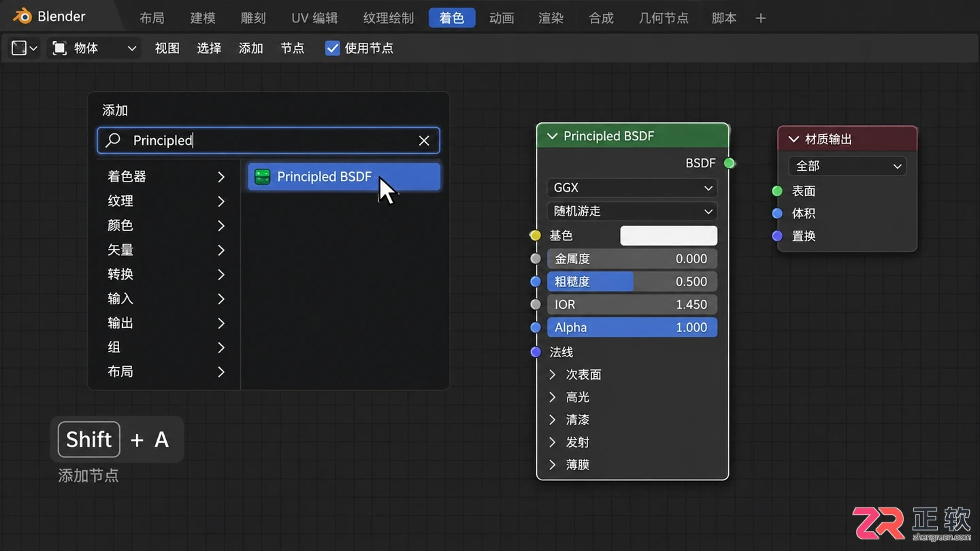Click the 金属度 value slider
980x551 pixels.
(x=632, y=259)
